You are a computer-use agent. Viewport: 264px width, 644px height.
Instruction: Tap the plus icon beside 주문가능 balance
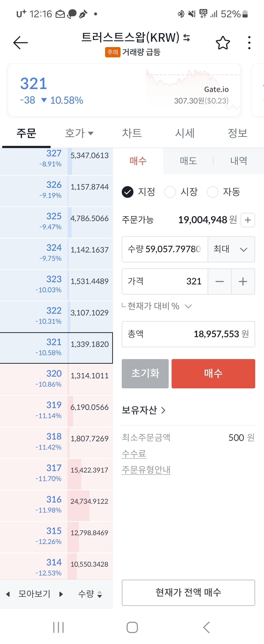[x=247, y=220]
